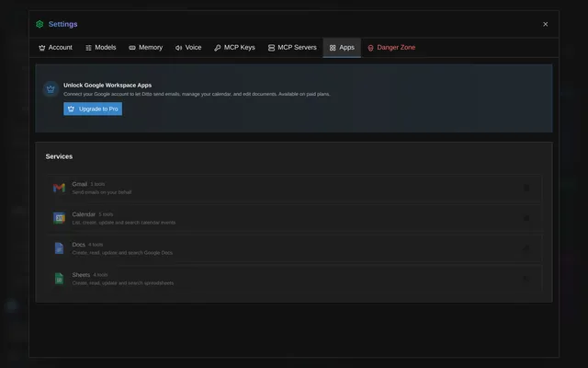588x368 pixels.
Task: Select the Calendar service name
Action: pyautogui.click(x=84, y=214)
